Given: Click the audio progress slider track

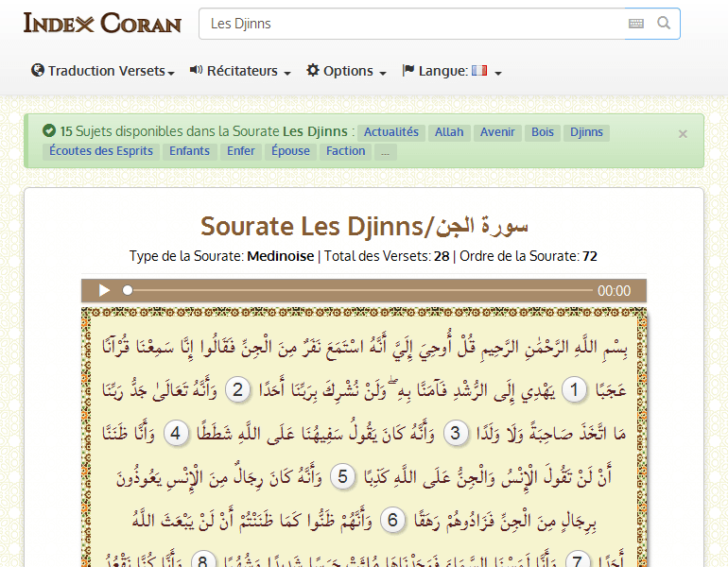Looking at the screenshot, I should tap(359, 291).
